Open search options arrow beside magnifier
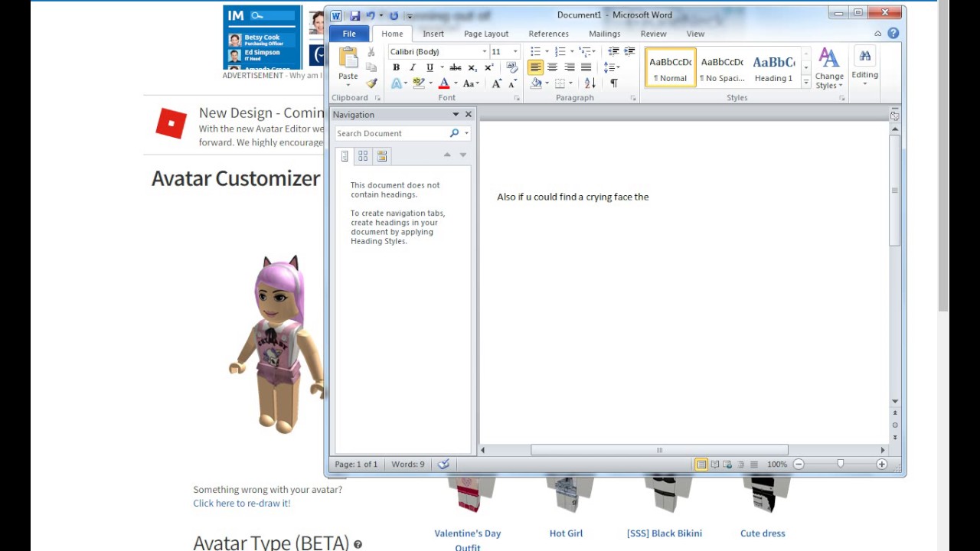Screen dimensions: 980x551 (x=466, y=133)
